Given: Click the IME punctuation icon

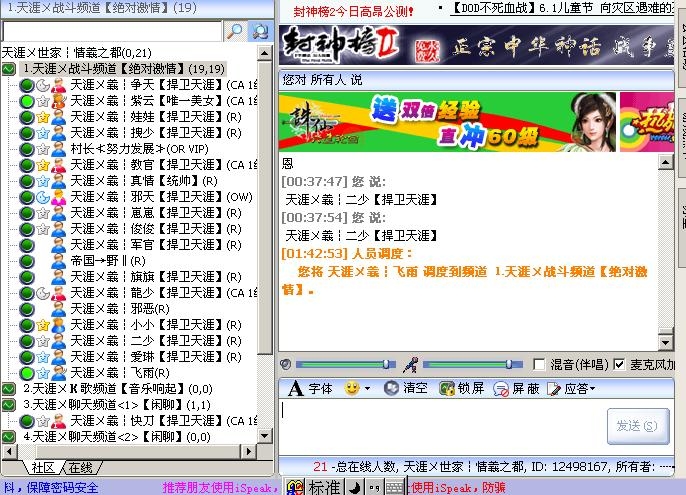Looking at the screenshot, I should click(x=374, y=488).
